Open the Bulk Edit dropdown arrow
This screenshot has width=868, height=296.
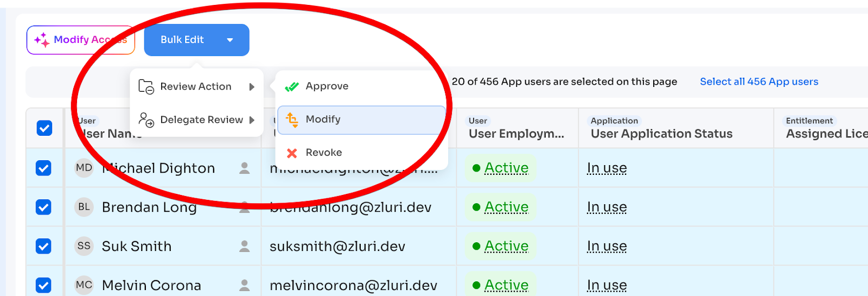point(230,40)
